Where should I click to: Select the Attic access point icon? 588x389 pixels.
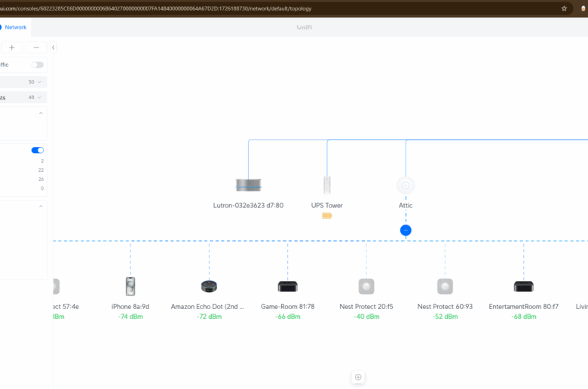[406, 185]
